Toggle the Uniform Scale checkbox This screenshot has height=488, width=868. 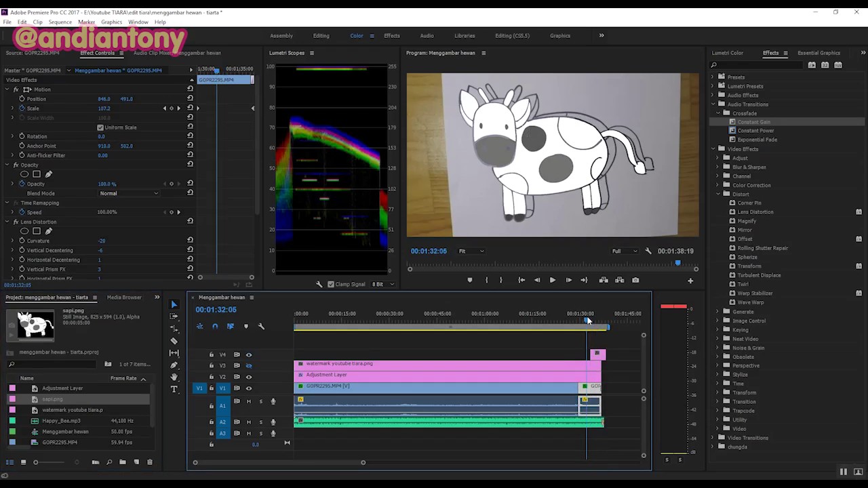click(100, 127)
